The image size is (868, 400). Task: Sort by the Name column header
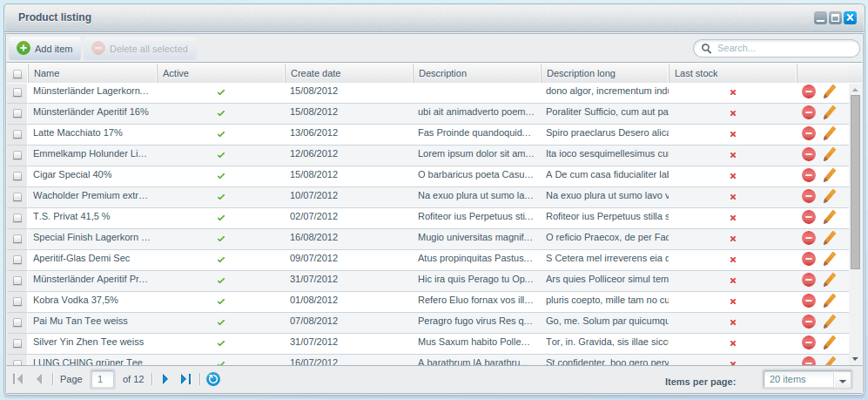92,73
